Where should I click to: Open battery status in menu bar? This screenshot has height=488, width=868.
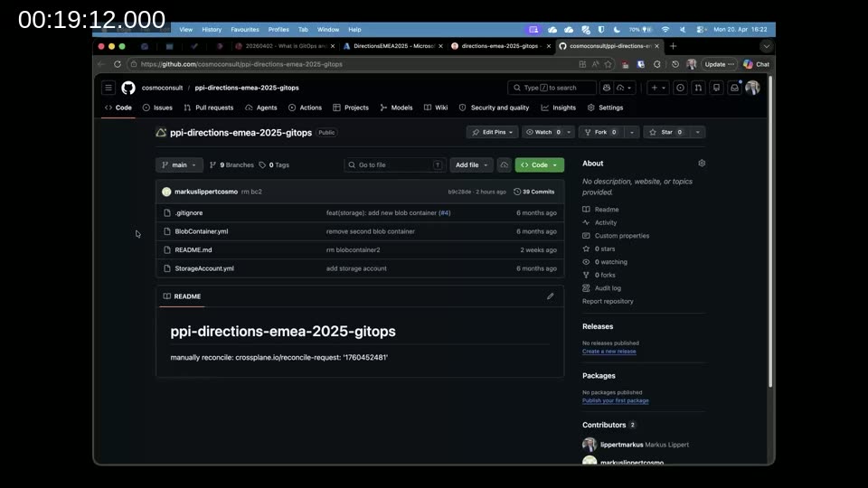point(640,29)
